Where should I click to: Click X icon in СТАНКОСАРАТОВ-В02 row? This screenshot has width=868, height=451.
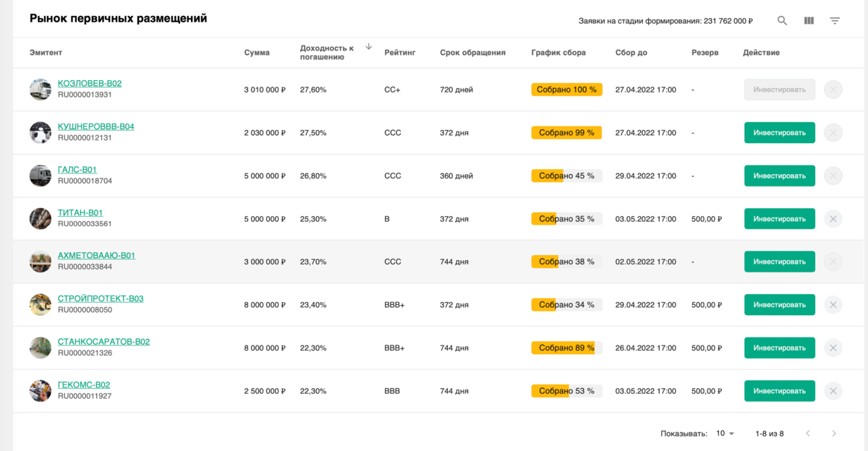pyautogui.click(x=833, y=348)
